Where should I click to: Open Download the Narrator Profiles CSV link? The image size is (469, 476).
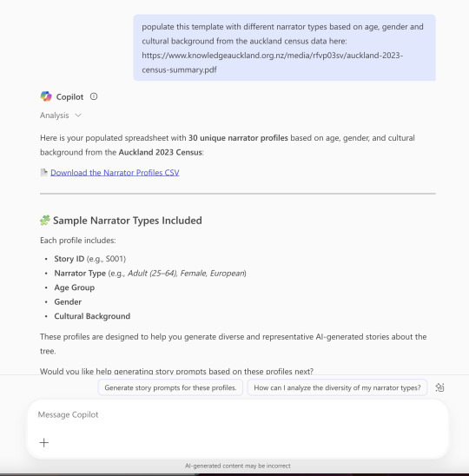click(115, 173)
